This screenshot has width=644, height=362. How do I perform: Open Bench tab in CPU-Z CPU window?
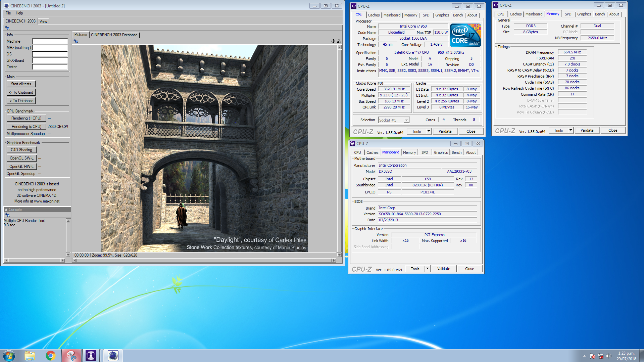(458, 15)
